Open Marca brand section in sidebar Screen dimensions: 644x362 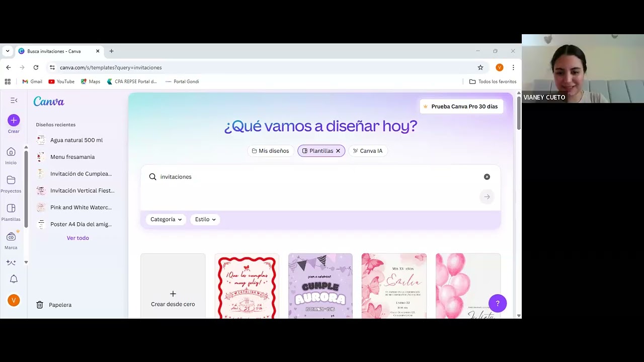11,240
